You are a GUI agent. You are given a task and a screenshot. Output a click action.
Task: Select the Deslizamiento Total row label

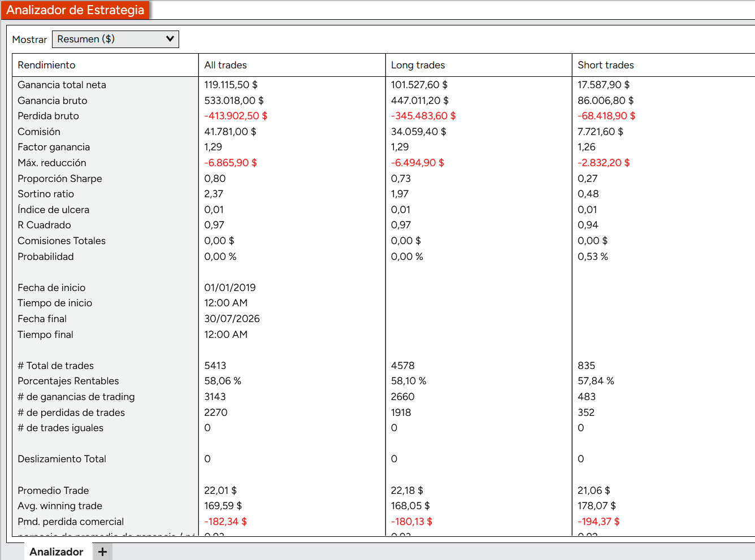coord(62,459)
